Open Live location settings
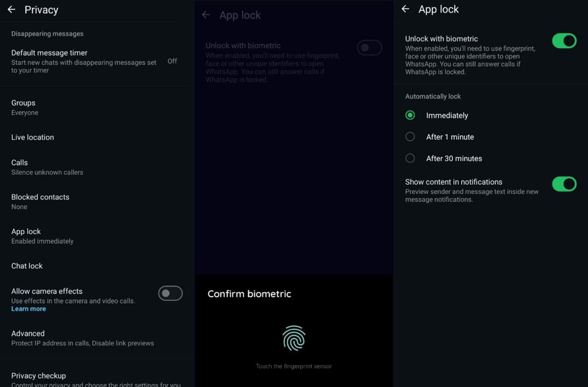This screenshot has height=387, width=588. pyautogui.click(x=32, y=137)
